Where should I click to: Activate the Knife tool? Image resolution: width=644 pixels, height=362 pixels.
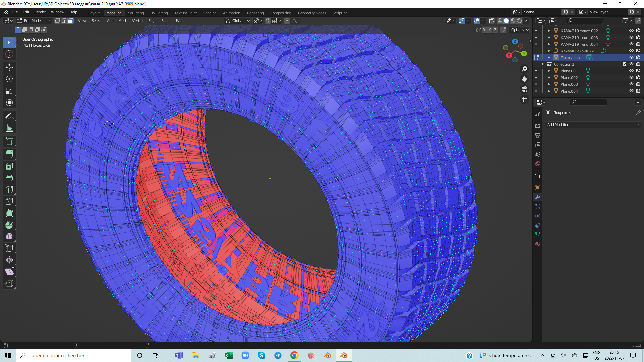point(9,201)
